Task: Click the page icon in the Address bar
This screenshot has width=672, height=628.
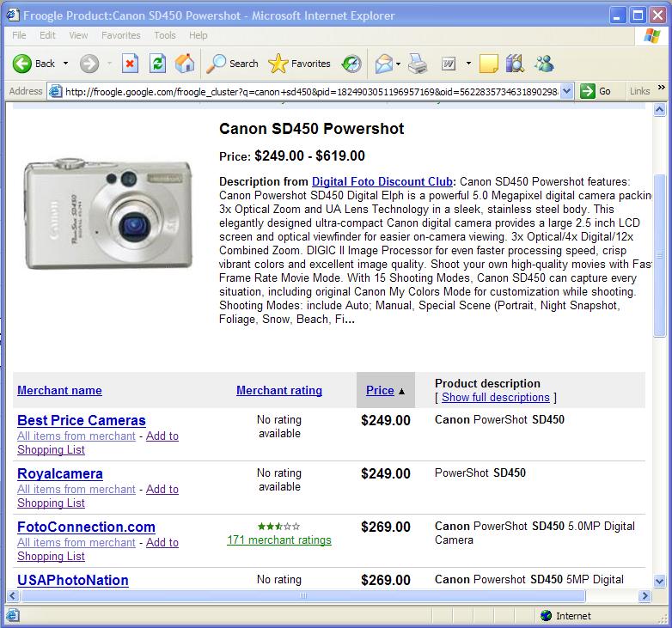Action: [x=55, y=91]
